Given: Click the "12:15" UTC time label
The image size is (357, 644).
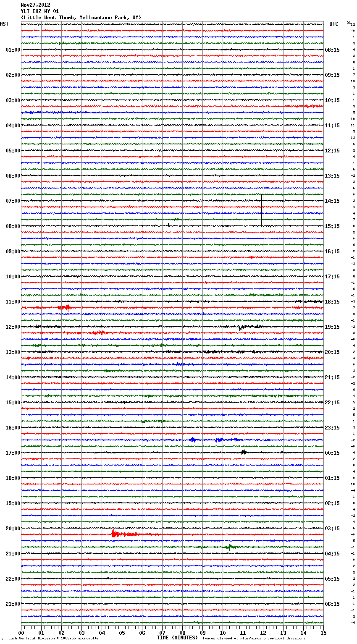Looking at the screenshot, I should 332,151.
